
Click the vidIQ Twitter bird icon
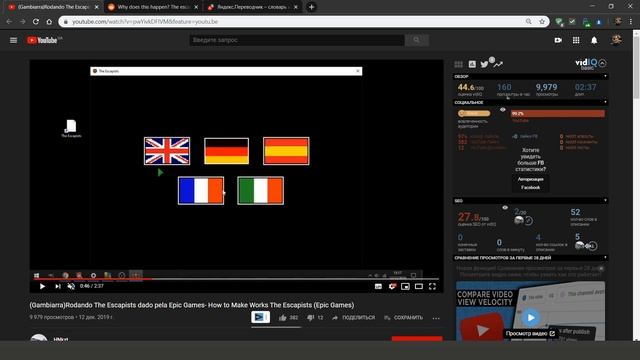[x=484, y=64]
